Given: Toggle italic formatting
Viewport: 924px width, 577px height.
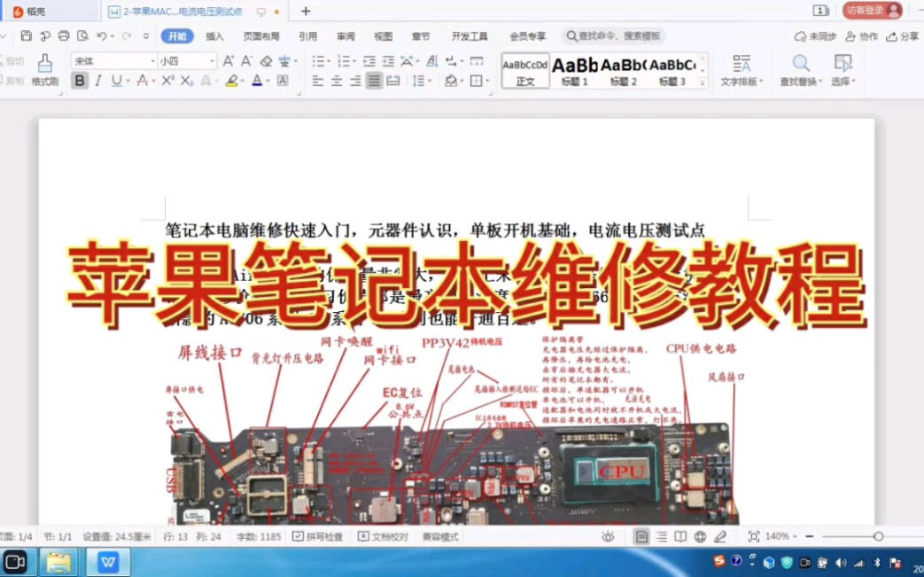Looking at the screenshot, I should point(97,80).
